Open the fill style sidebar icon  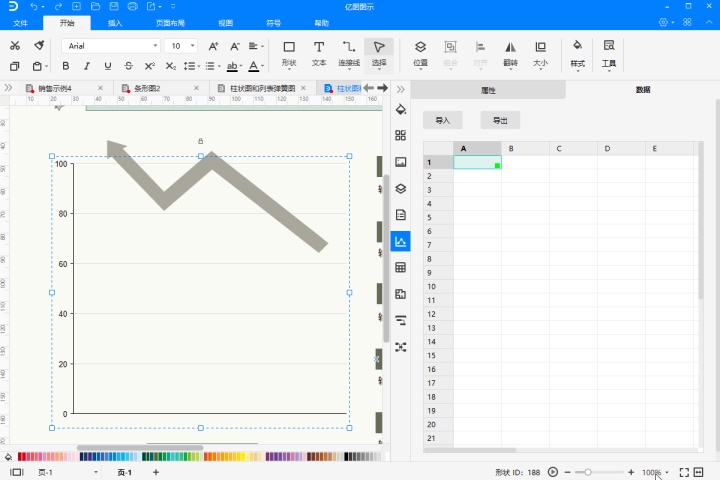pos(401,109)
